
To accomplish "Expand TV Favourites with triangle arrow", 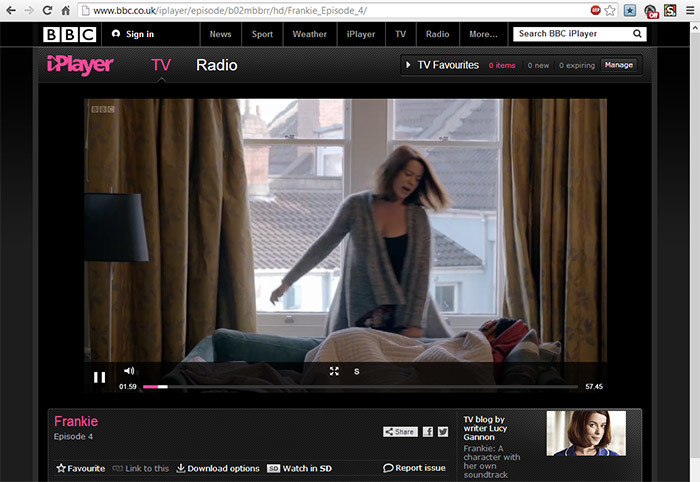I will 408,65.
